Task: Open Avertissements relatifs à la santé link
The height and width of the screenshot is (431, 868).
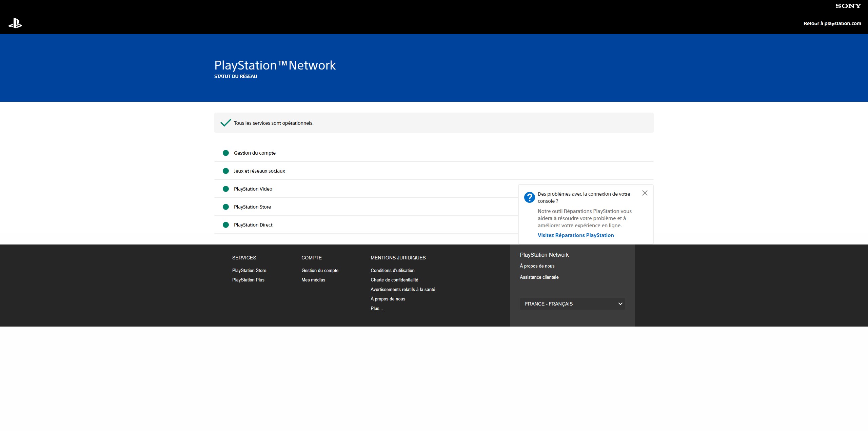Action: [402, 289]
